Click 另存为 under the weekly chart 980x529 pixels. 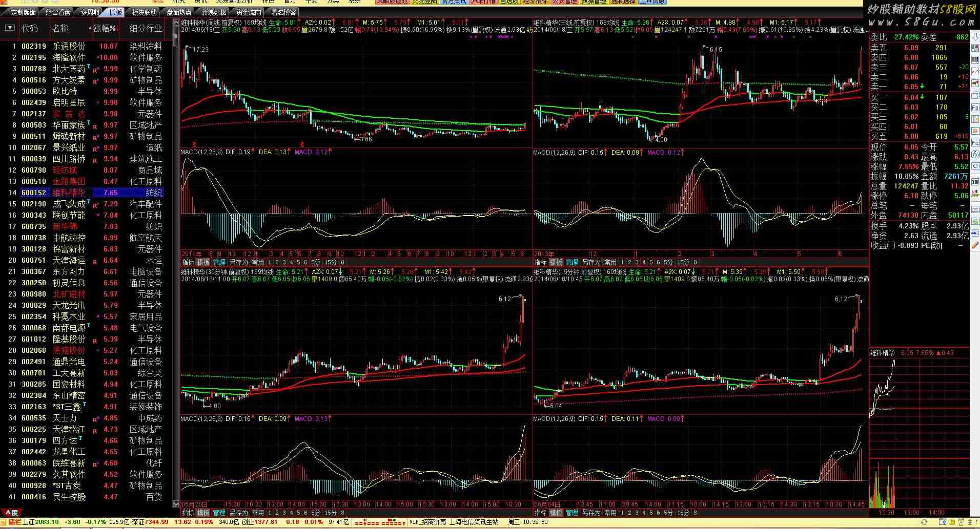tap(239, 262)
